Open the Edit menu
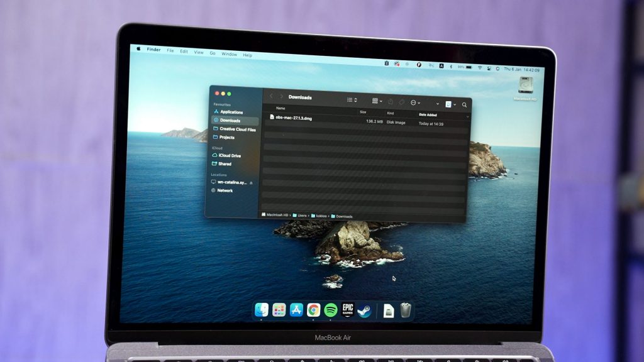The height and width of the screenshot is (362, 644). click(184, 52)
